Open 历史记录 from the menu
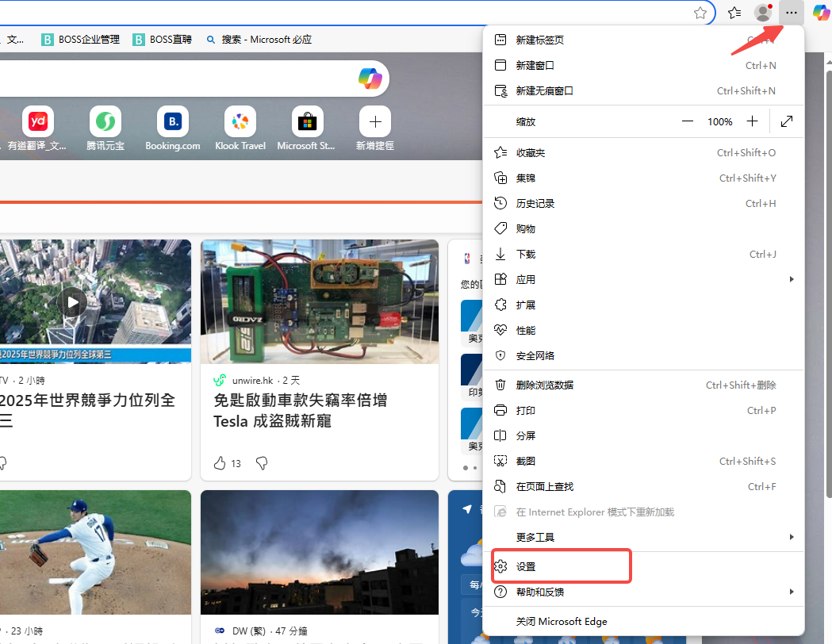Viewport: 832px width, 644px height. coord(535,203)
